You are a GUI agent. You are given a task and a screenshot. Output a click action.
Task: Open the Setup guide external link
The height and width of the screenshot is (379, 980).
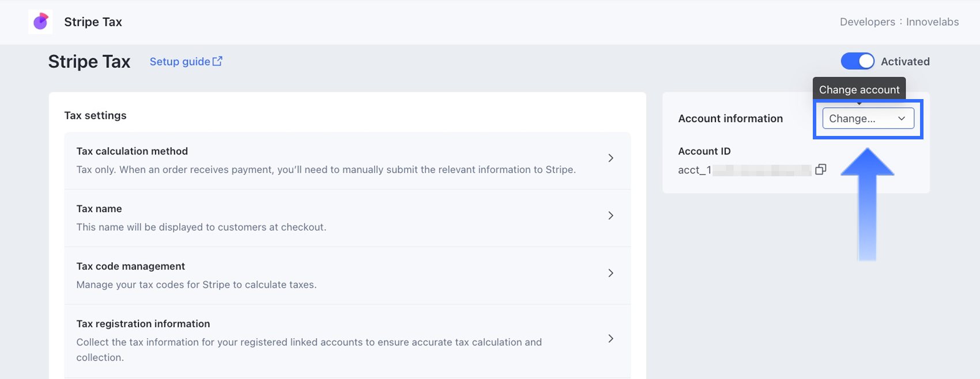point(186,62)
